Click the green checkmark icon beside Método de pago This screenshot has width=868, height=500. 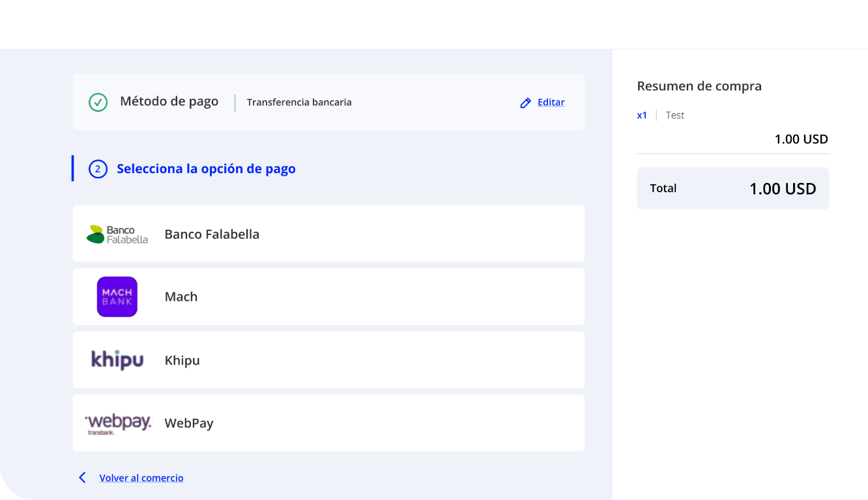(x=98, y=102)
